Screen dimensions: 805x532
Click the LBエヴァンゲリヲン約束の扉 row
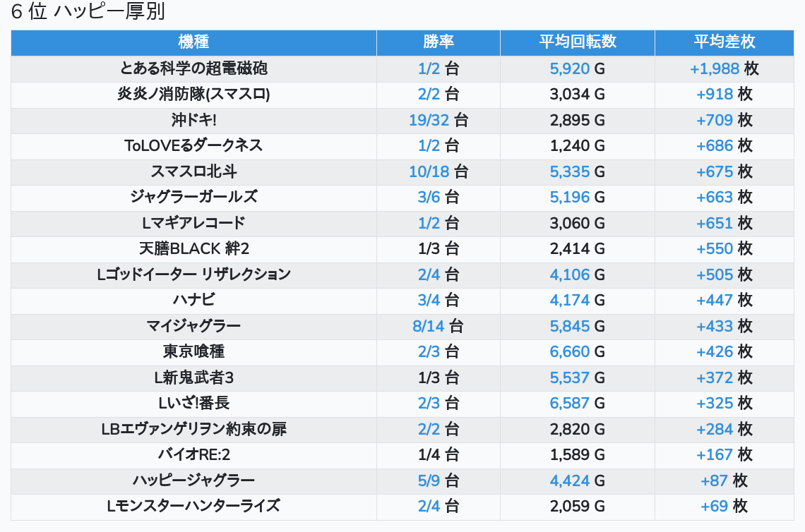point(193,429)
